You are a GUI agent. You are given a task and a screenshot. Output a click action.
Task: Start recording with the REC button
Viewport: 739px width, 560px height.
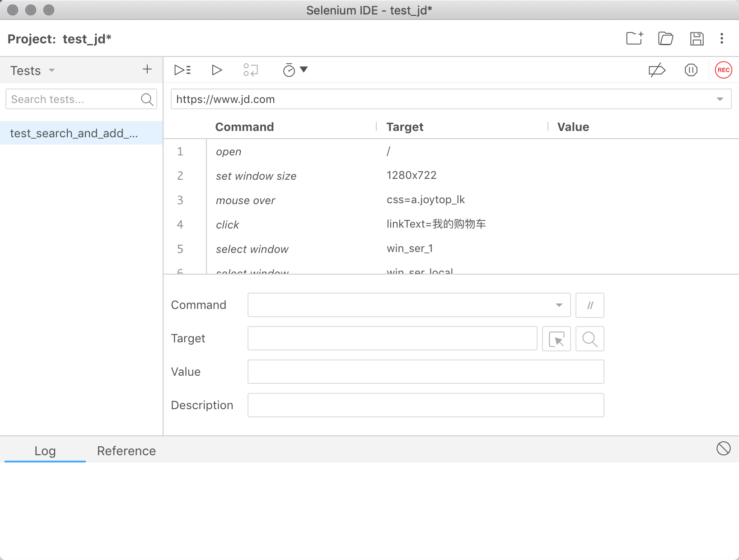coord(723,70)
